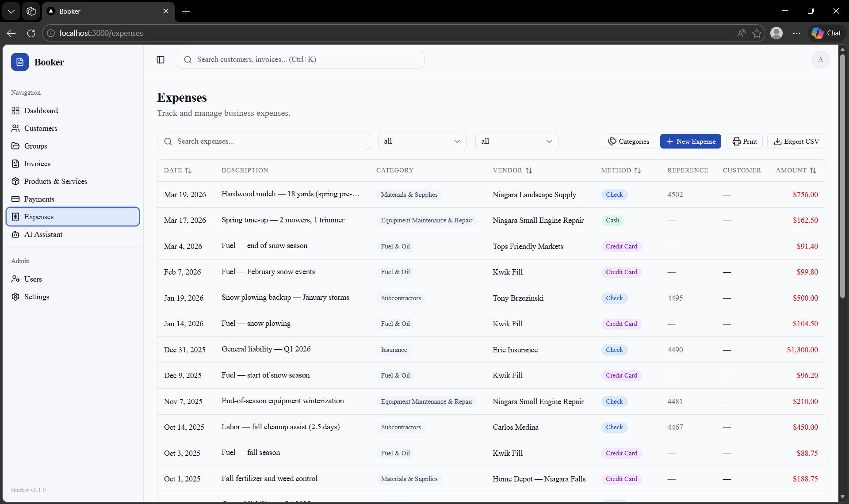Screen dimensions: 849x504
Task: Navigate to the Customers section
Action: pyautogui.click(x=40, y=128)
